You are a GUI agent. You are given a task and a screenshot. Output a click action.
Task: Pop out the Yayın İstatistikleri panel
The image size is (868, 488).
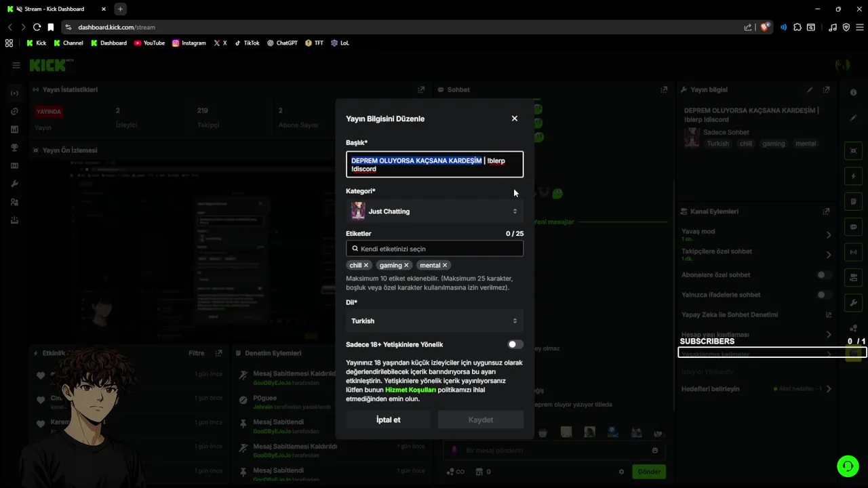[421, 89]
